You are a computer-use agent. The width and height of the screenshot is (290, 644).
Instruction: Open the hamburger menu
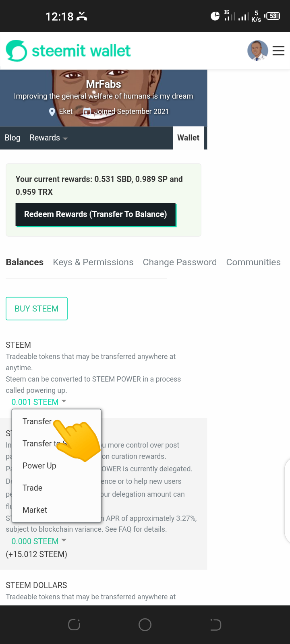[x=278, y=51]
